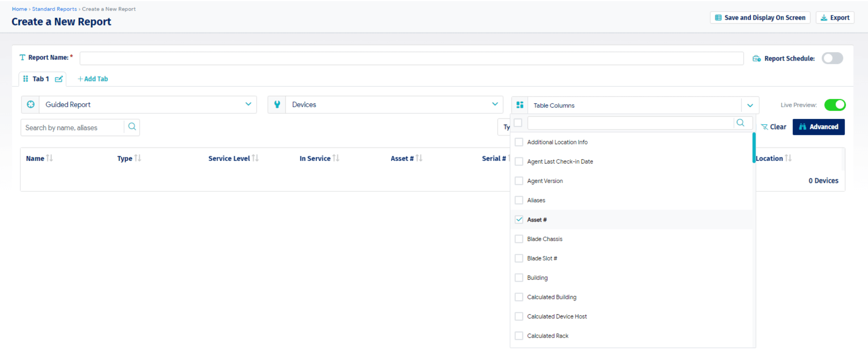Click the Tab 1 drag handle icon

[26, 79]
